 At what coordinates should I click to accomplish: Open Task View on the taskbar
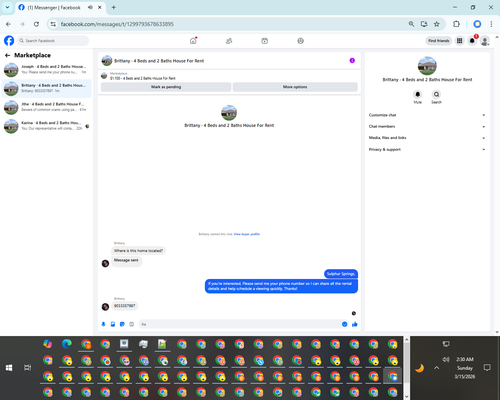[28, 368]
